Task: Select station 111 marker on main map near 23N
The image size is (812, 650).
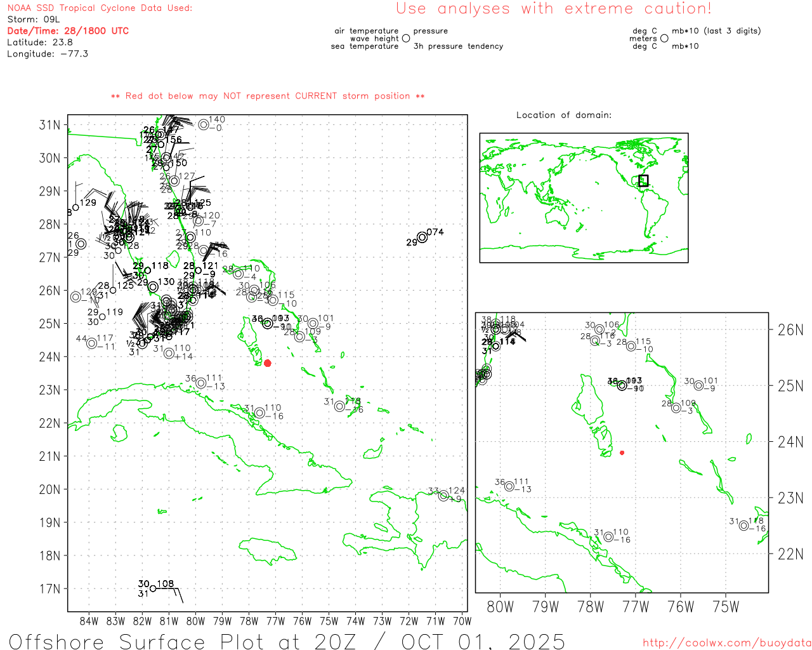Action: click(201, 383)
